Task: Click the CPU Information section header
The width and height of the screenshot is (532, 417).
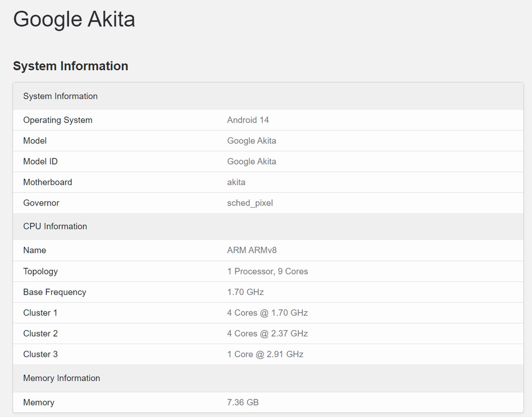Action: [55, 226]
